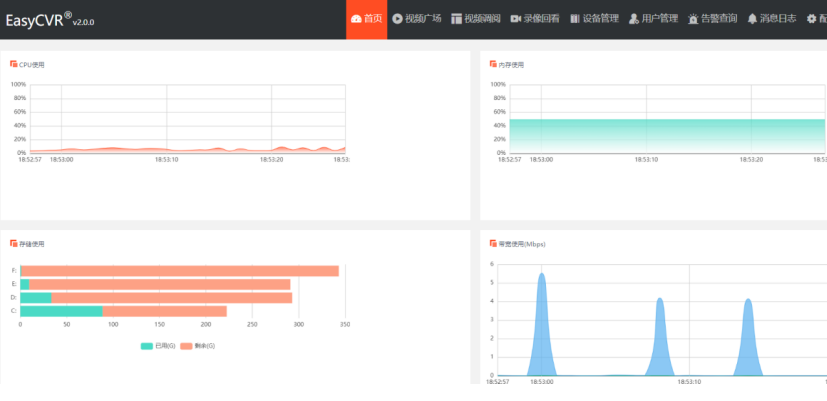Click the device icon beside 设备管理
Viewport: 827px width, 401px height.
[x=575, y=19]
